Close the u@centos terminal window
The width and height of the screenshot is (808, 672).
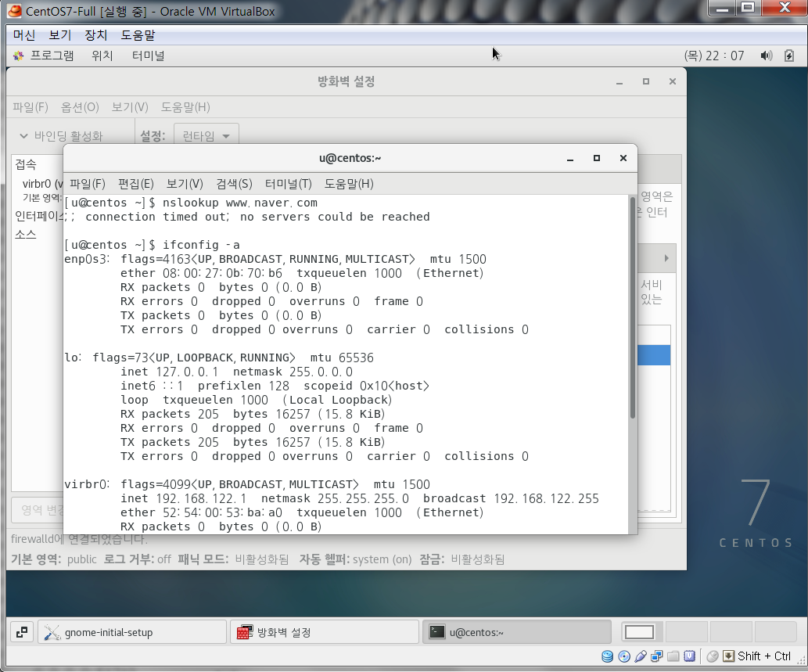623,158
